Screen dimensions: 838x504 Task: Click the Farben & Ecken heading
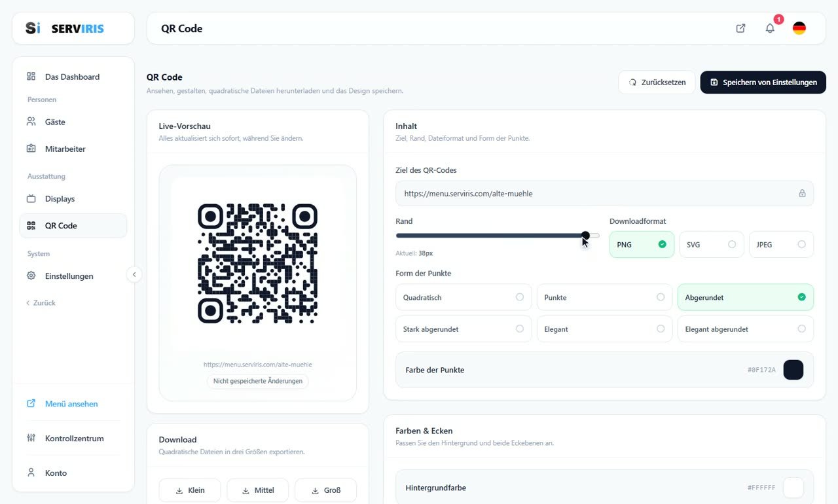point(424,431)
